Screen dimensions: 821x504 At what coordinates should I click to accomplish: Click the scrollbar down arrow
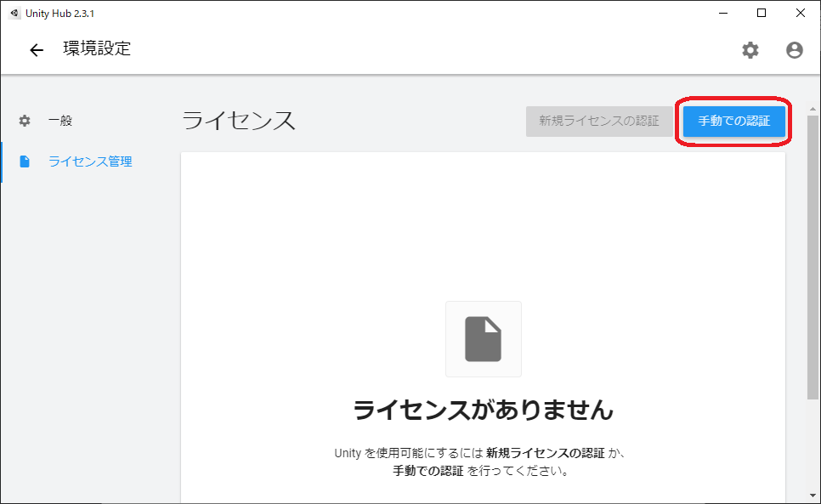tap(813, 496)
